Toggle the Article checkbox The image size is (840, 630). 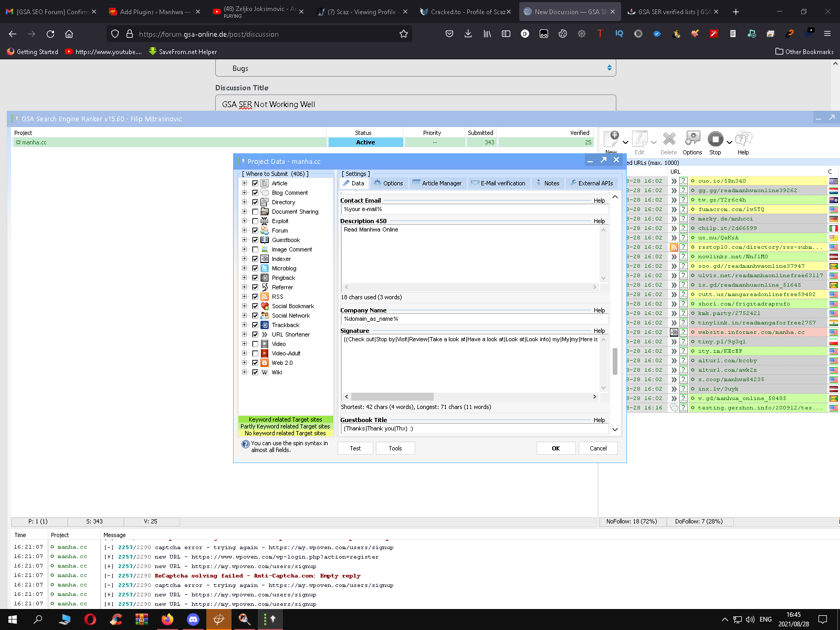(255, 183)
